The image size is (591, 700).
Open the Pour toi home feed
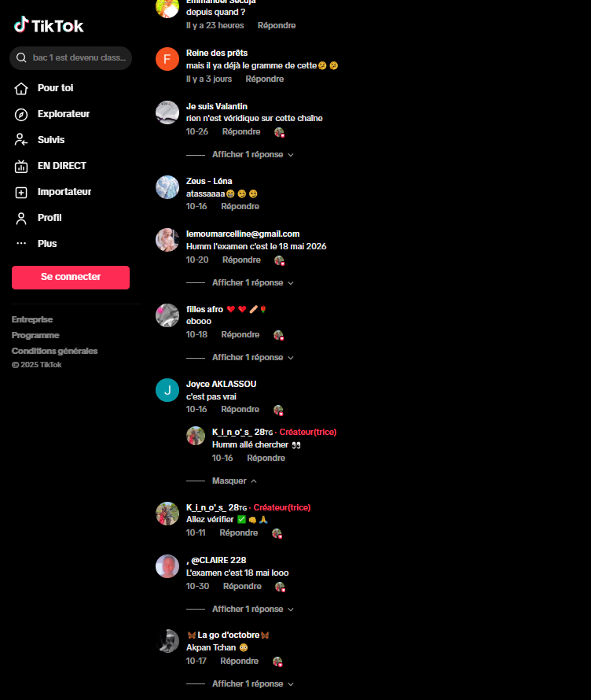(x=55, y=88)
